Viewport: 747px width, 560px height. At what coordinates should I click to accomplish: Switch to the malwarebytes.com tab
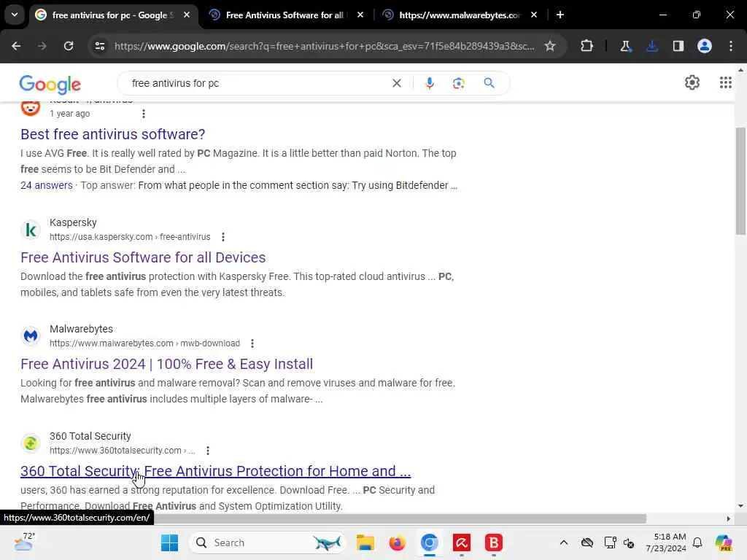460,15
